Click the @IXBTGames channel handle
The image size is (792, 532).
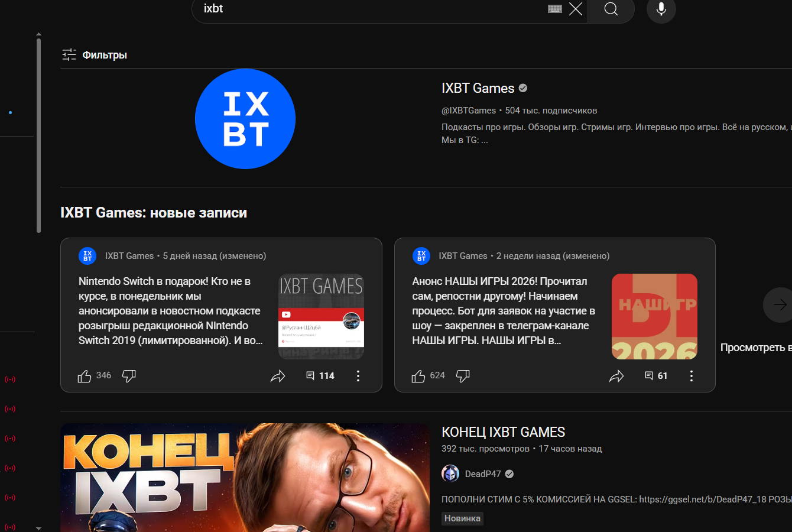tap(469, 111)
